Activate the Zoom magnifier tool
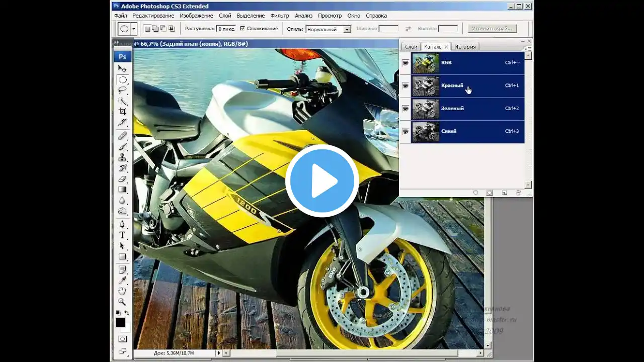The image size is (644, 362). click(x=122, y=302)
